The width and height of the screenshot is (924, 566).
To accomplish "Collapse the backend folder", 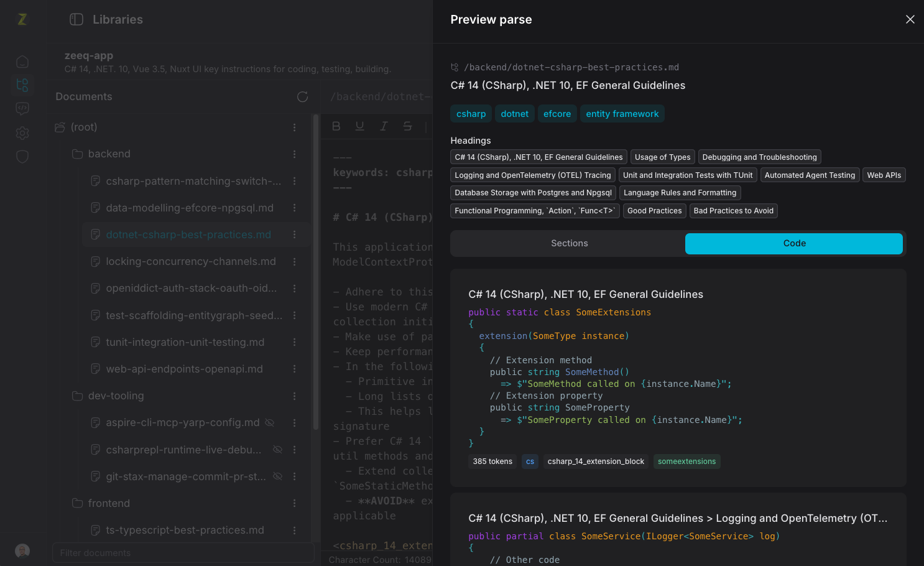I will (x=77, y=154).
